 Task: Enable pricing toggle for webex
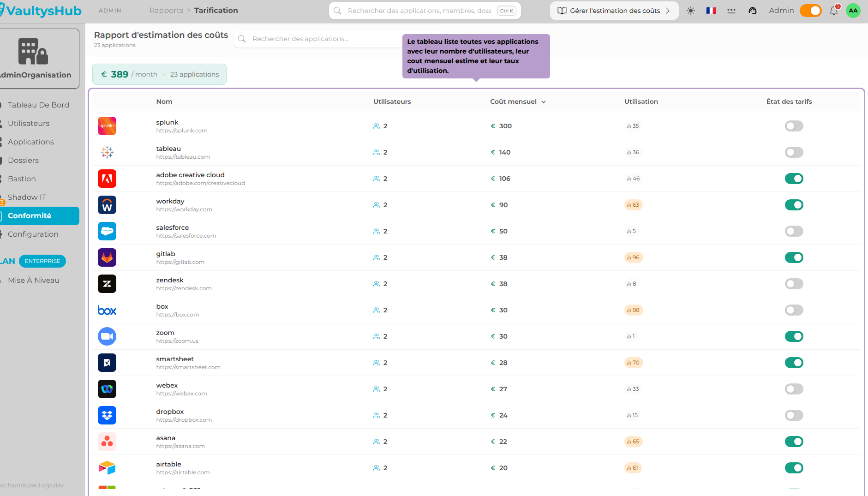click(x=794, y=389)
